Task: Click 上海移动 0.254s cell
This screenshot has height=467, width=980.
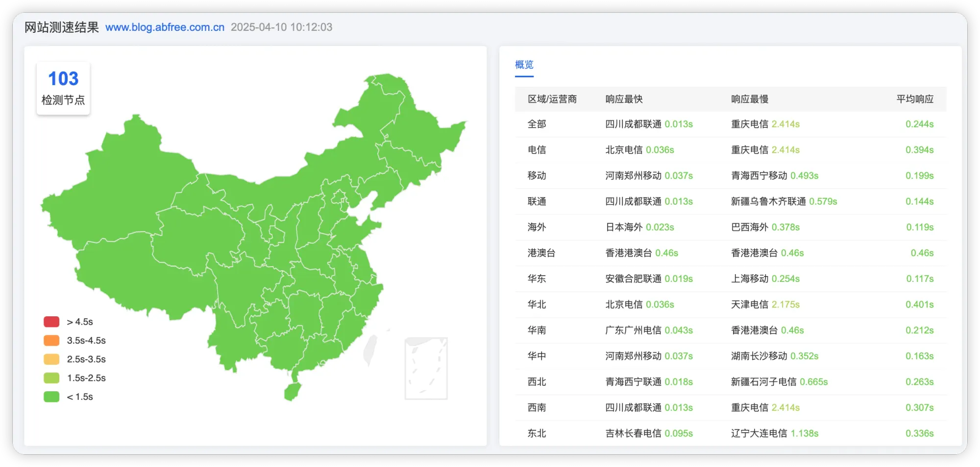Action: pos(765,279)
